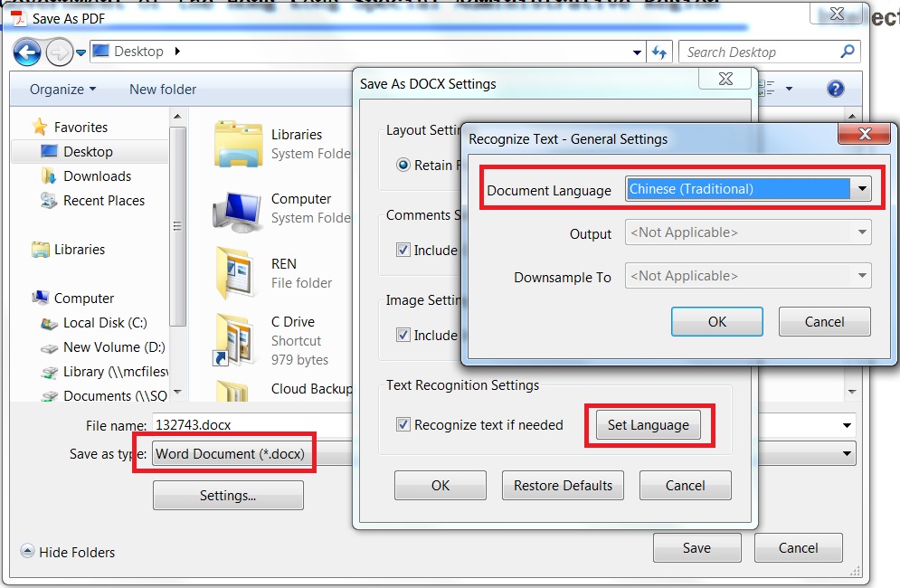Click the Downloads folder icon
The image size is (900, 588).
click(49, 176)
